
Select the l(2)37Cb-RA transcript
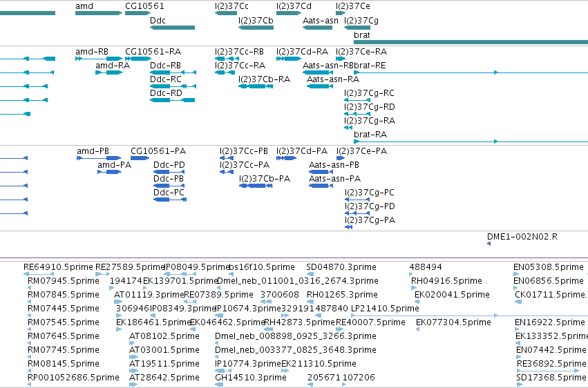click(256, 86)
